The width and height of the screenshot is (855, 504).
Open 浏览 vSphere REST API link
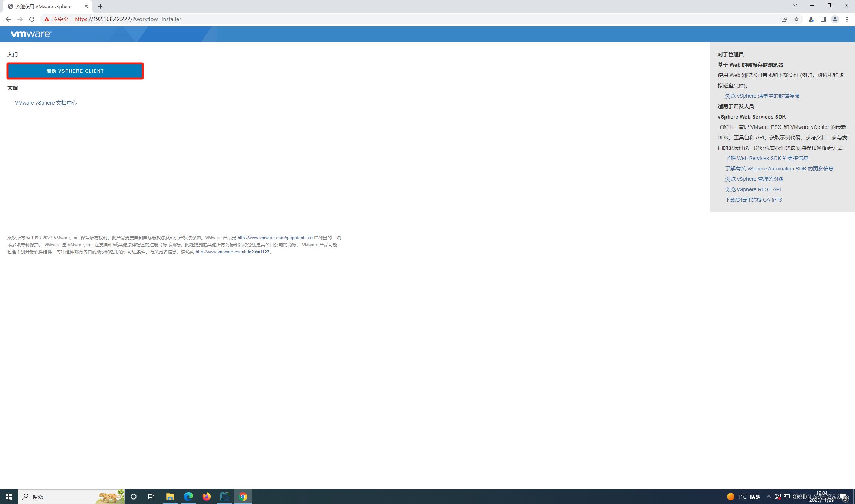tap(753, 189)
